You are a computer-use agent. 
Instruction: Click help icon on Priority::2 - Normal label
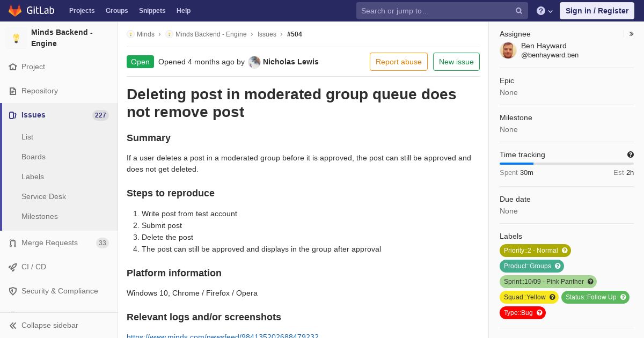tap(565, 251)
